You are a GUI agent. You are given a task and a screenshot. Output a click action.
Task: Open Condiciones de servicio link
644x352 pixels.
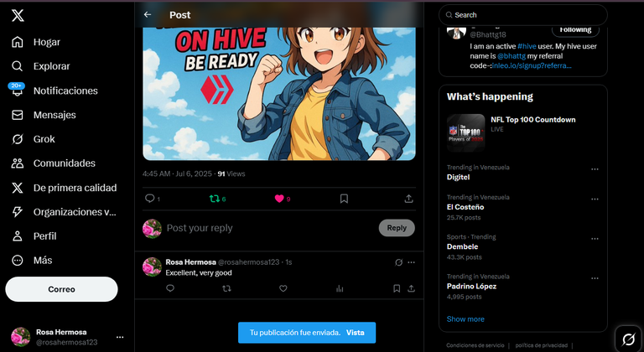tap(475, 345)
